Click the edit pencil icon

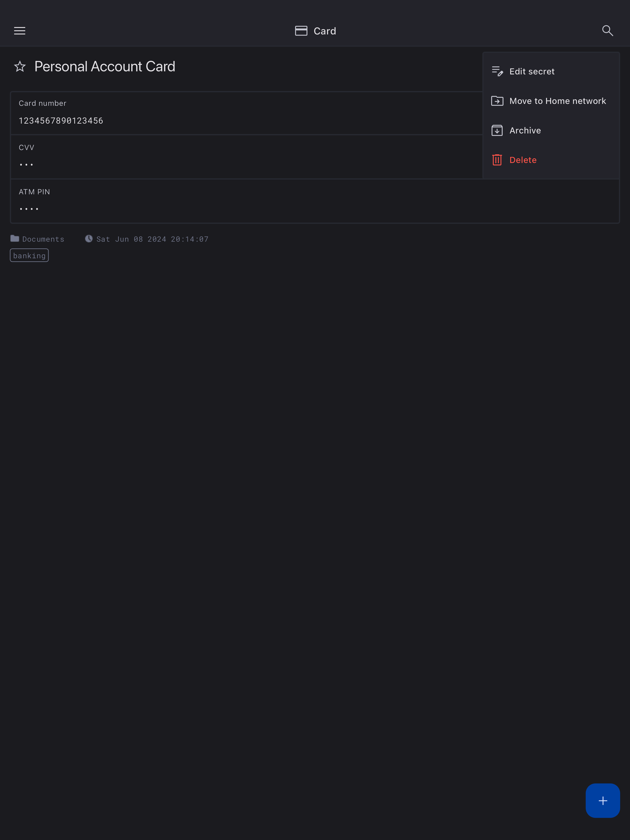click(497, 71)
